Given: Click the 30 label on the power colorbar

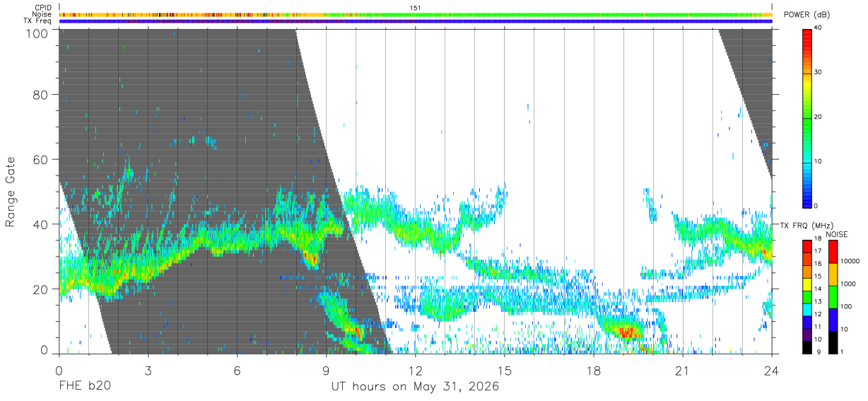Looking at the screenshot, I should [819, 73].
